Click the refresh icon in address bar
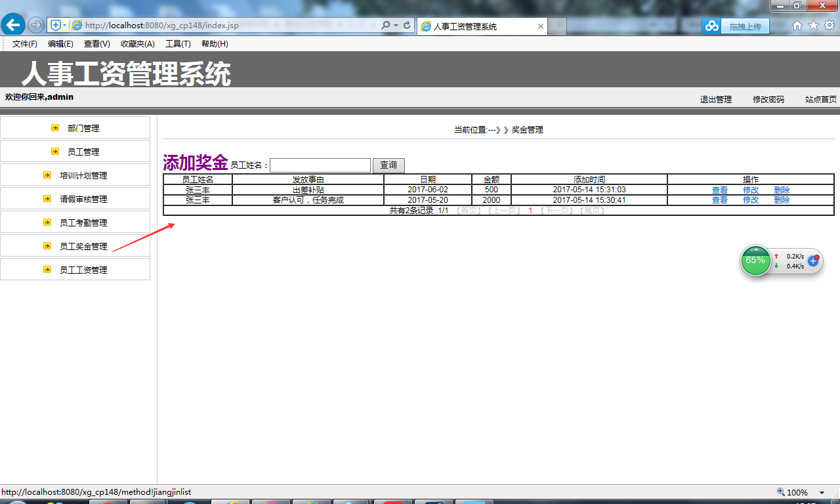 (407, 26)
